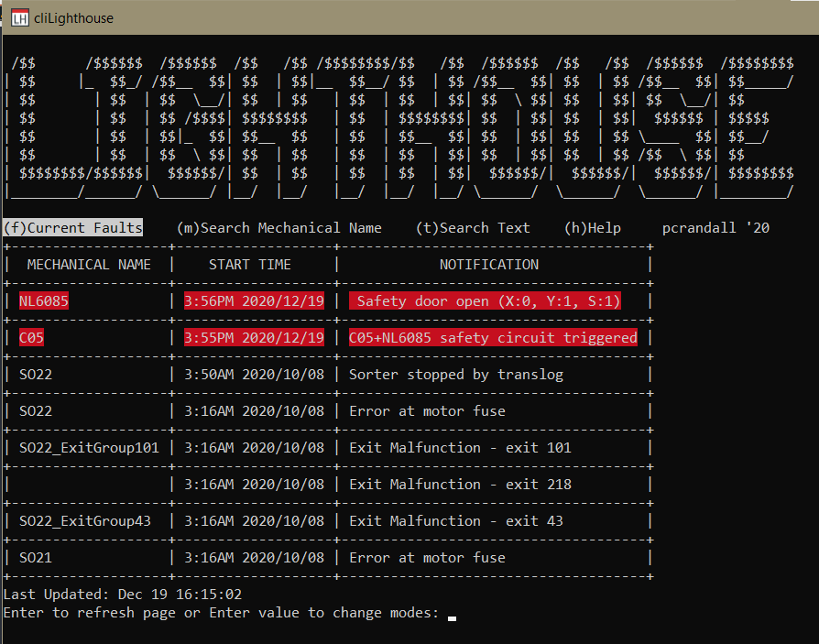The height and width of the screenshot is (644, 819).
Task: Select the 3:56PM 2020/12/19 start time
Action: 254,301
